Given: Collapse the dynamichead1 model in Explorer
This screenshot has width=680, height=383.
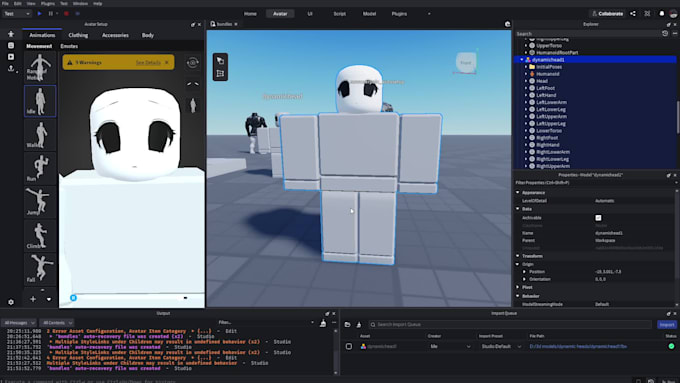Looking at the screenshot, I should click(522, 60).
